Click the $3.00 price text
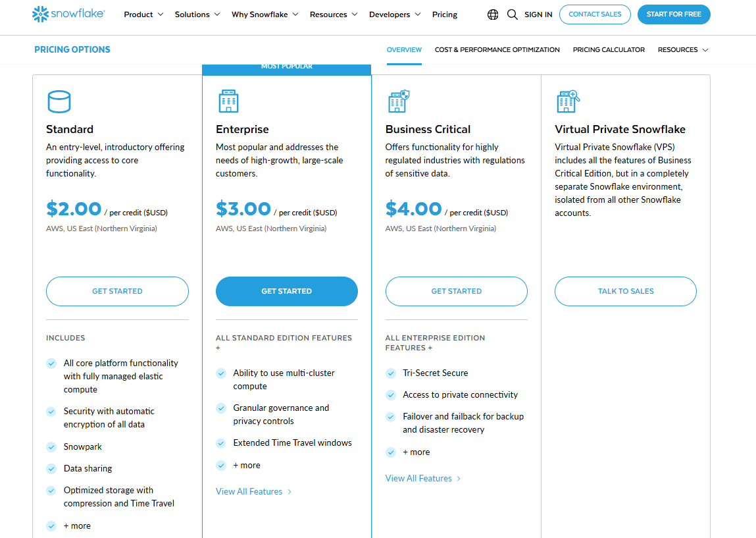 click(243, 209)
